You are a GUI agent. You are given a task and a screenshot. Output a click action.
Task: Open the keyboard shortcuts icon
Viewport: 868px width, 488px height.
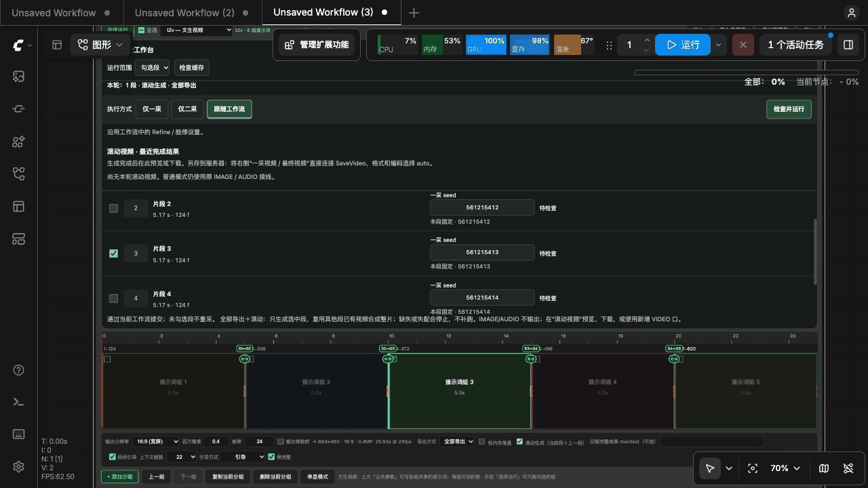[x=18, y=434]
